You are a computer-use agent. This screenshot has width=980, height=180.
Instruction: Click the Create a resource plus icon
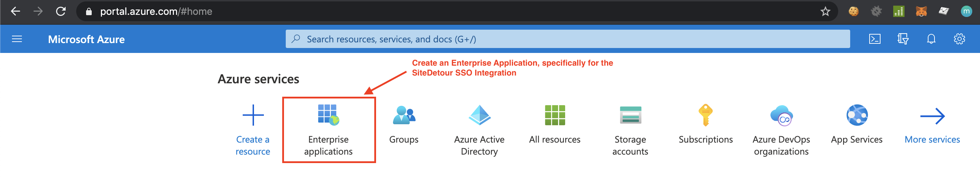point(253,115)
